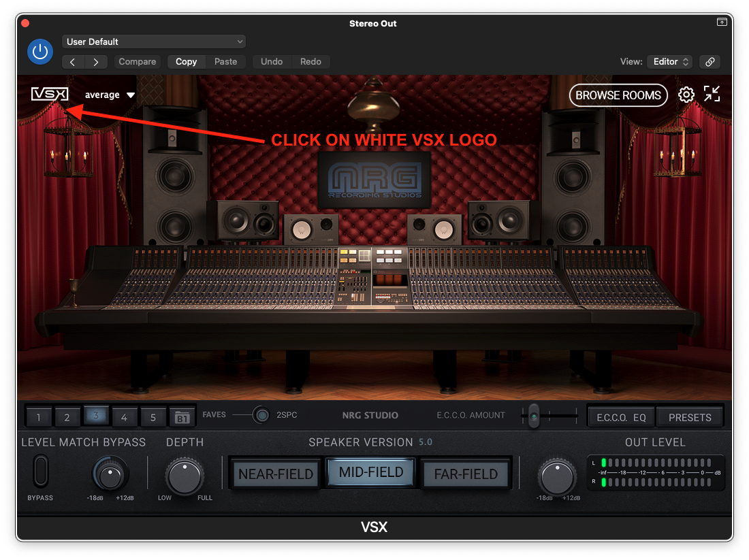
Task: Open the PRESETS panel
Action: point(690,417)
